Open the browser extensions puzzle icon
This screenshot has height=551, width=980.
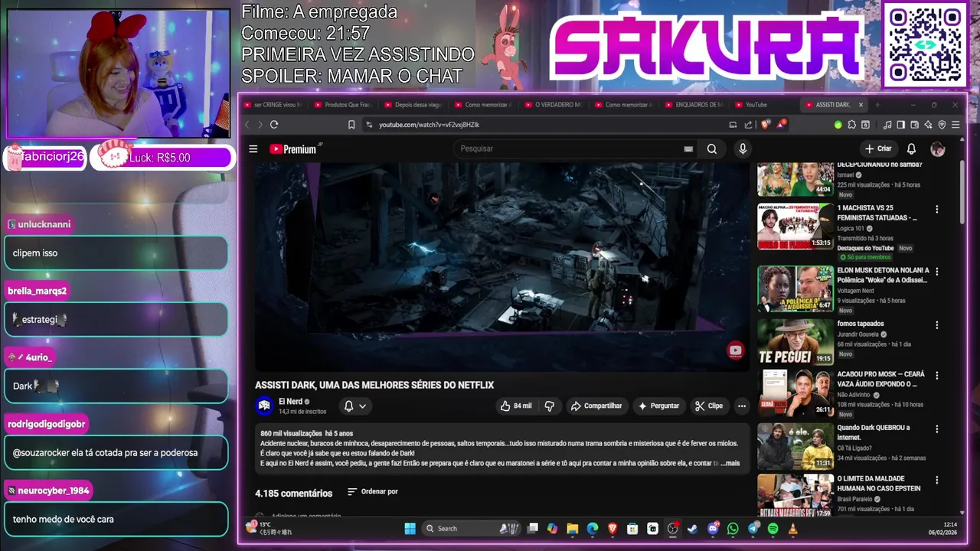pyautogui.click(x=852, y=125)
